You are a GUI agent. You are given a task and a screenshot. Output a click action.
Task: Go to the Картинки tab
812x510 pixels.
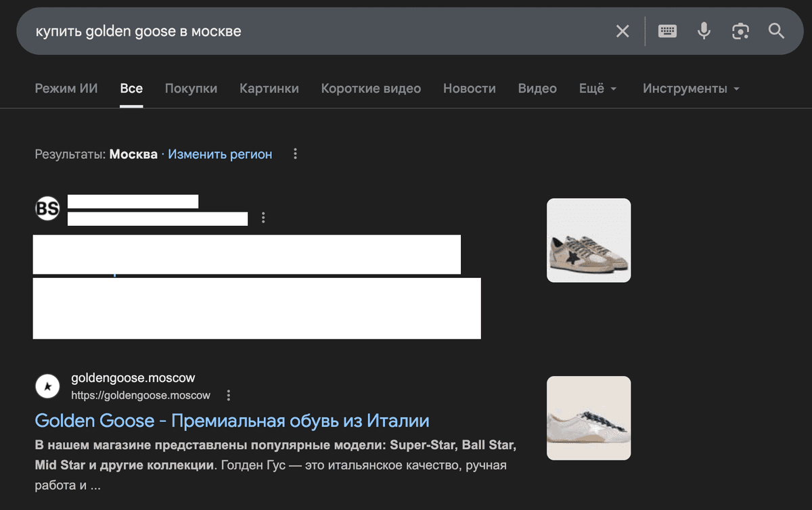pyautogui.click(x=269, y=89)
